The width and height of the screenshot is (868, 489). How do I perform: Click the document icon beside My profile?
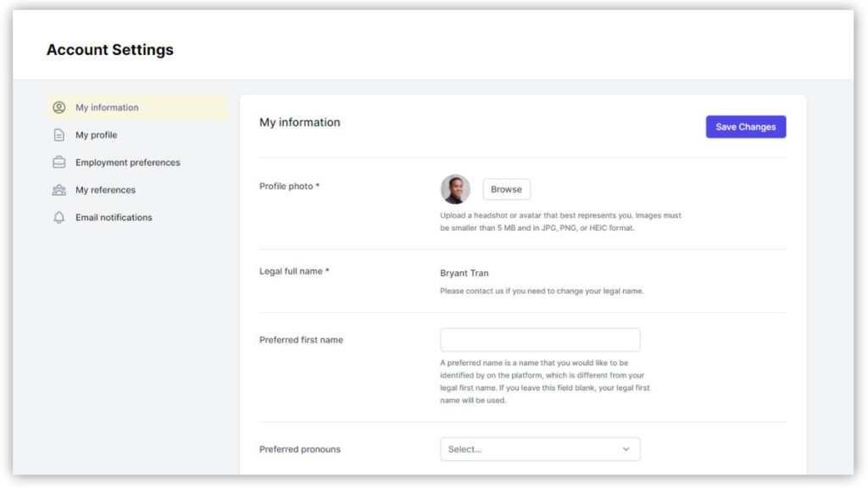59,135
